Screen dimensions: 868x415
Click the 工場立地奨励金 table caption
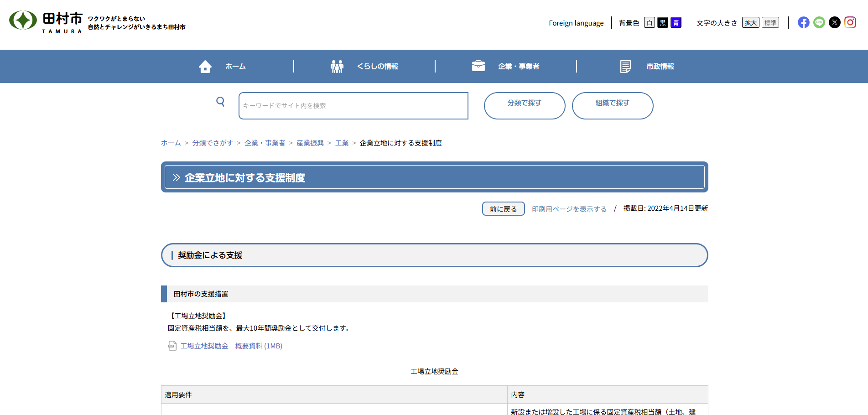[x=435, y=372]
